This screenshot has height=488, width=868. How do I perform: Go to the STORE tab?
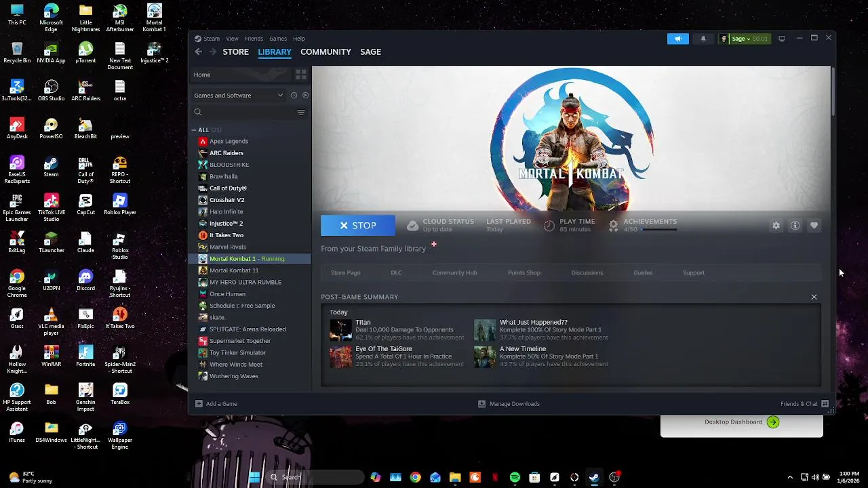236,52
